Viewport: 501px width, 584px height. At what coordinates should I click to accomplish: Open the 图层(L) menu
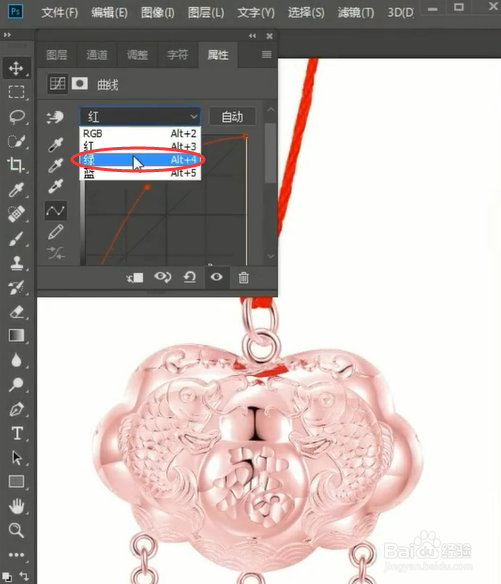(x=206, y=13)
